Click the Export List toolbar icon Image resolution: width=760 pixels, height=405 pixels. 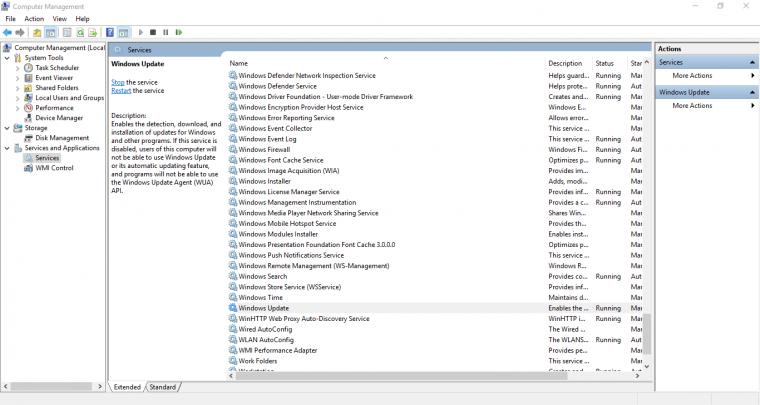pos(93,32)
